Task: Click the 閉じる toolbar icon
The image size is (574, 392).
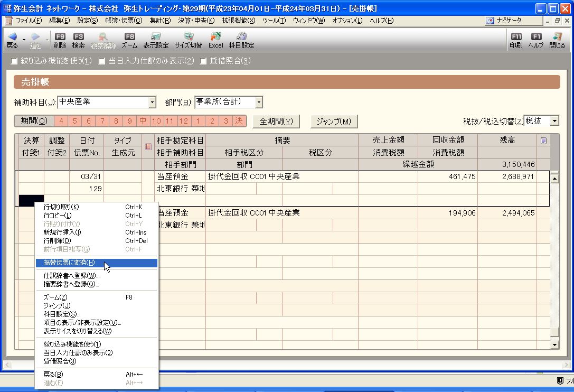Action: coord(557,40)
